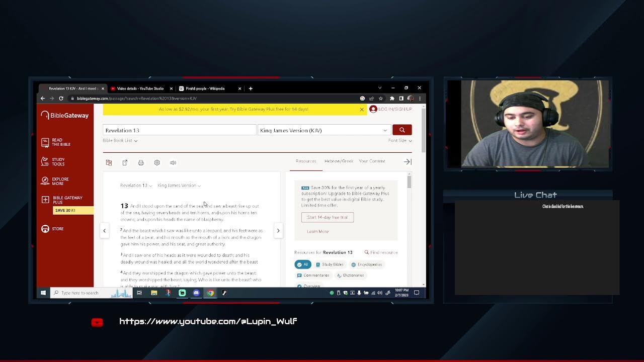The image size is (644, 362).
Task: Click the resources panel scrollbar
Action: 410,182
